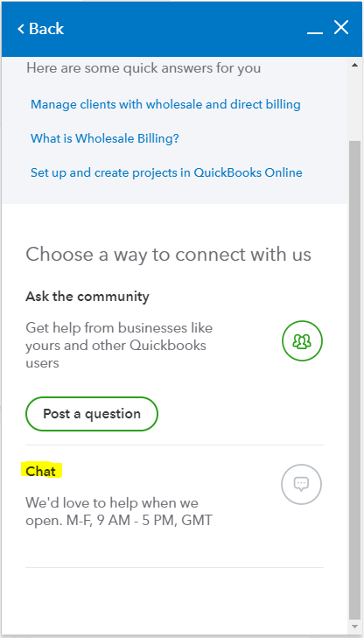Select the highlighted Chat heading
Image resolution: width=364 pixels, height=638 pixels.
point(40,471)
